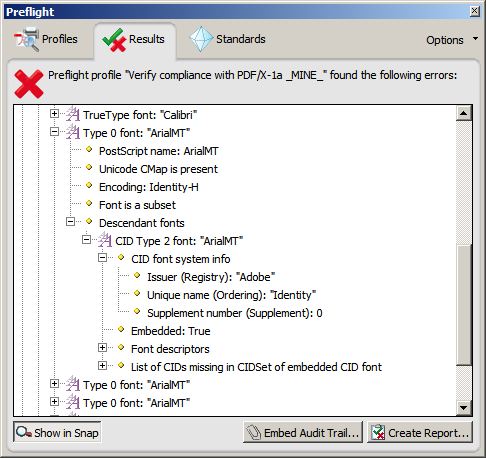Click the yellow diamond beside Unicode CMap is present
This screenshot has height=458, width=486.
(x=89, y=167)
